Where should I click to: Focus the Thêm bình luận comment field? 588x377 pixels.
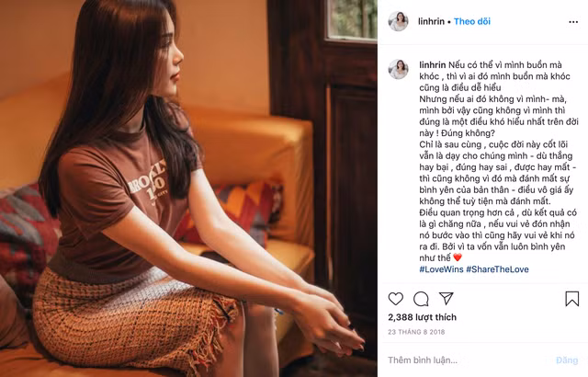(469, 360)
